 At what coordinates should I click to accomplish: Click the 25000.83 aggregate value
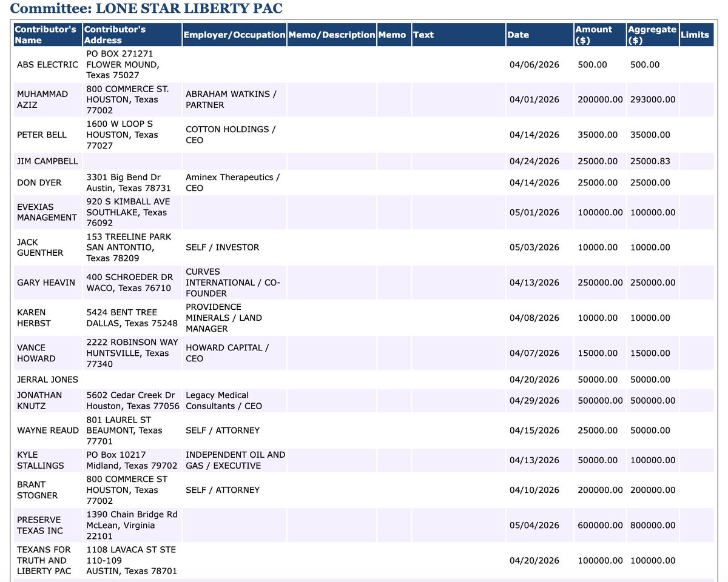click(650, 161)
